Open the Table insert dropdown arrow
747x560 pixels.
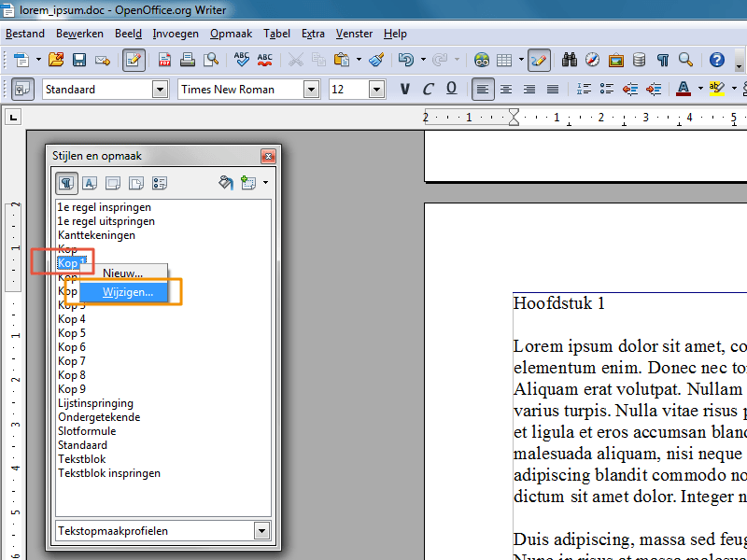tap(521, 60)
